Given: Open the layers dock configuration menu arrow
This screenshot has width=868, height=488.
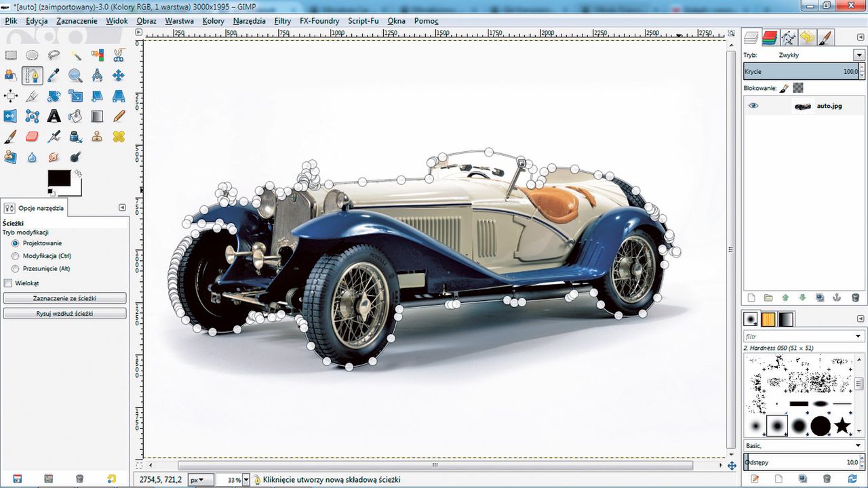Looking at the screenshot, I should (859, 37).
